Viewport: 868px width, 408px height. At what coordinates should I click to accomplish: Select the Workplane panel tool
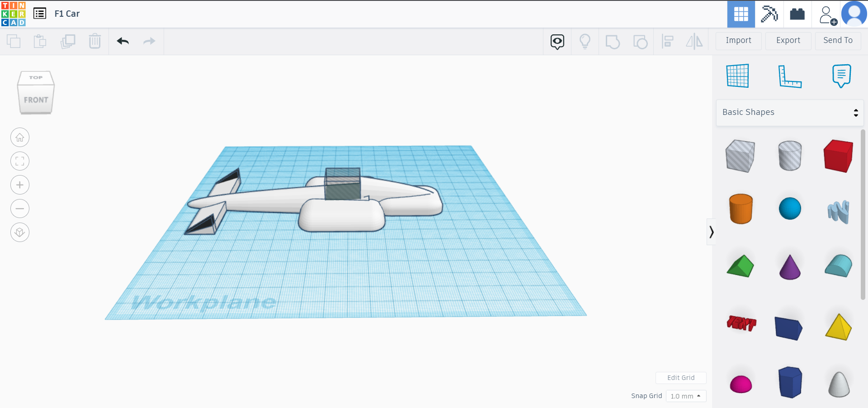pyautogui.click(x=737, y=76)
